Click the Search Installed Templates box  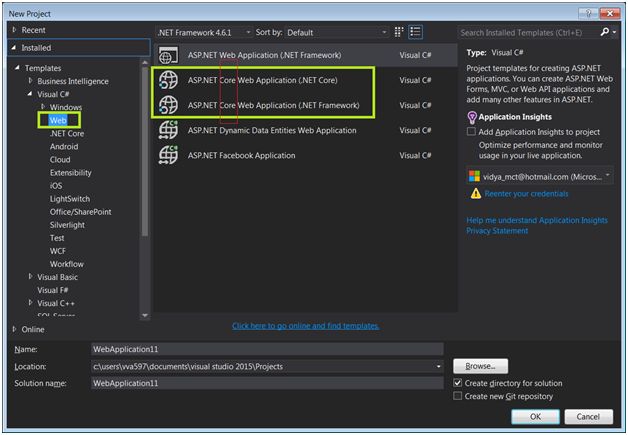528,32
